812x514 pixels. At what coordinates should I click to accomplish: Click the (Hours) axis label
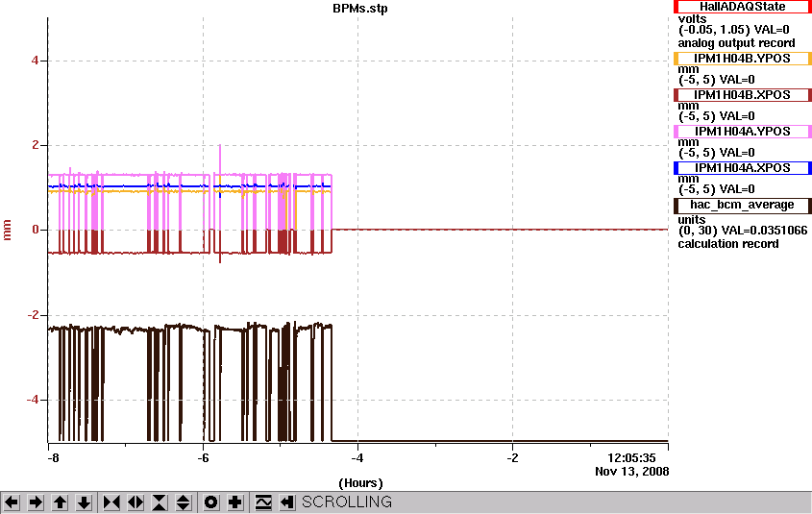pos(360,483)
